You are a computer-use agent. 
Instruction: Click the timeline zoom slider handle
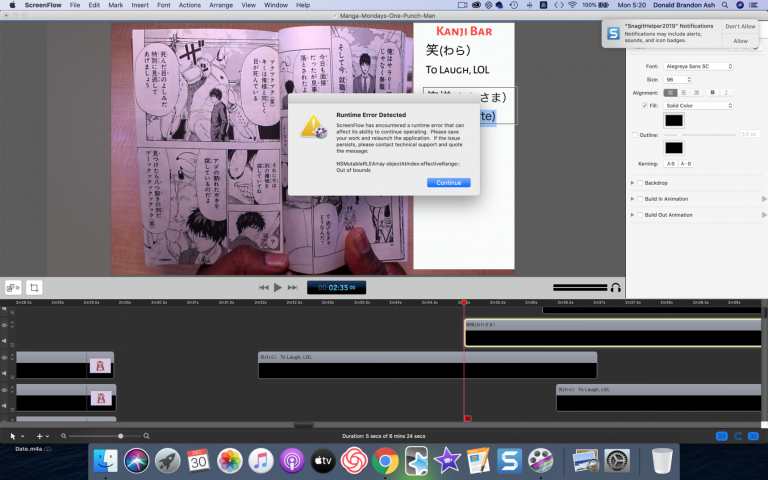(x=120, y=436)
